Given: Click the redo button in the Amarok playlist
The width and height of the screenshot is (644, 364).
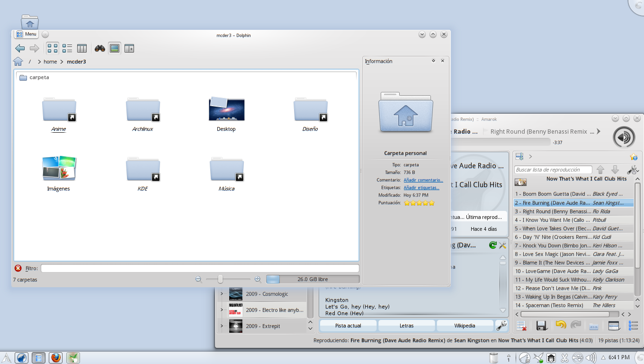Looking at the screenshot, I should tap(576, 325).
